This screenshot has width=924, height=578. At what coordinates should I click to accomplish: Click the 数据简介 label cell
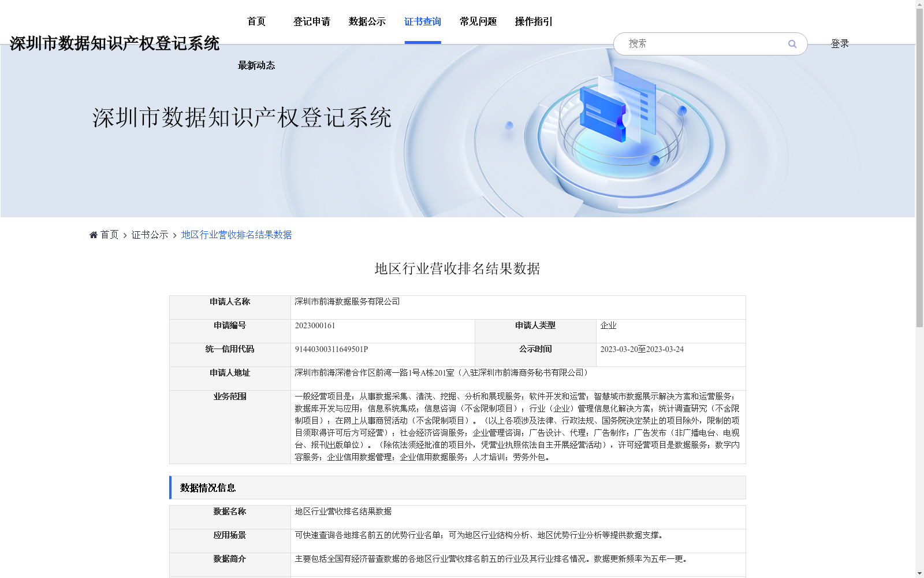(x=230, y=565)
